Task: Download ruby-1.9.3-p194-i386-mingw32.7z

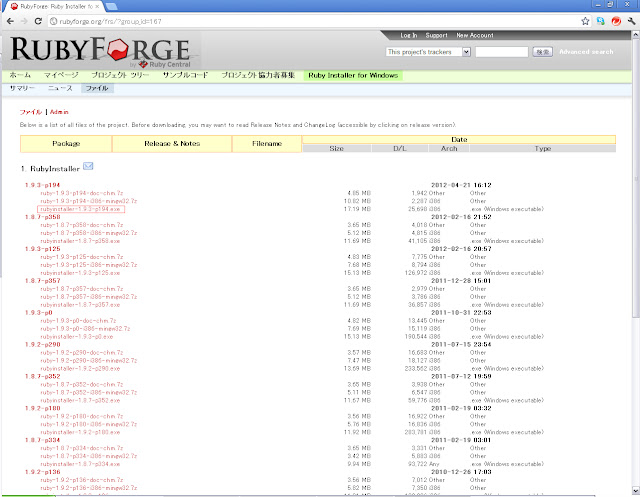Action: (x=89, y=201)
